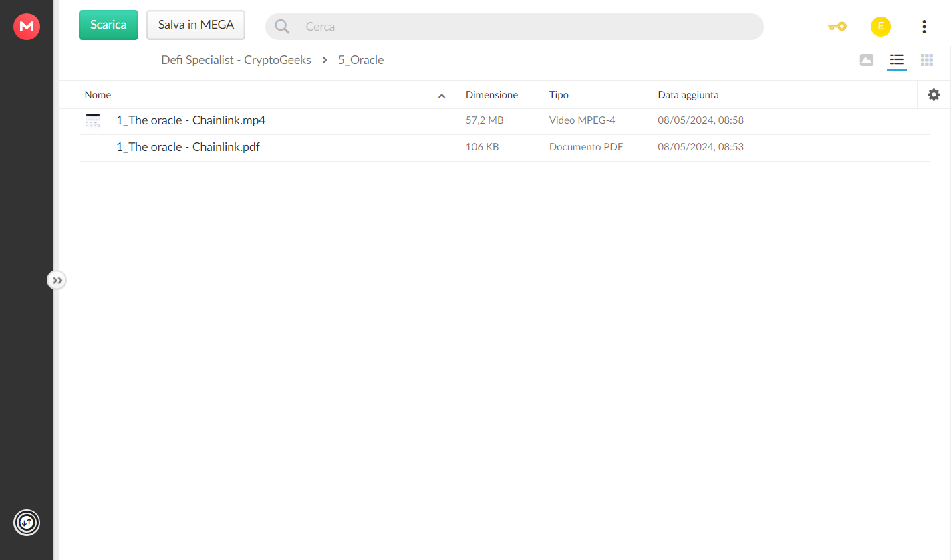Screen dimensions: 951x560
Task: Open the MEGA logo home icon
Action: [x=27, y=27]
